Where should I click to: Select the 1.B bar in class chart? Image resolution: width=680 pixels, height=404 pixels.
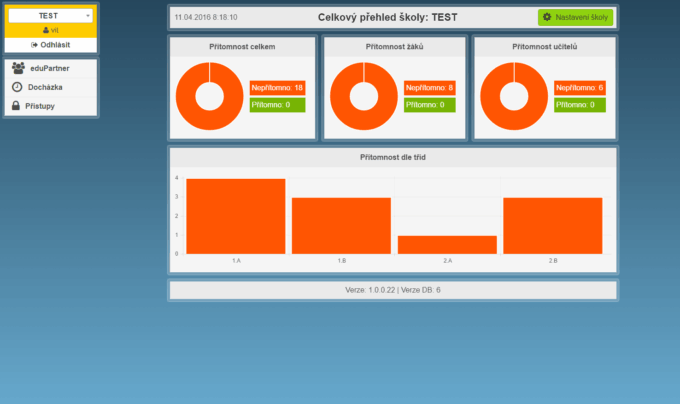tap(341, 225)
